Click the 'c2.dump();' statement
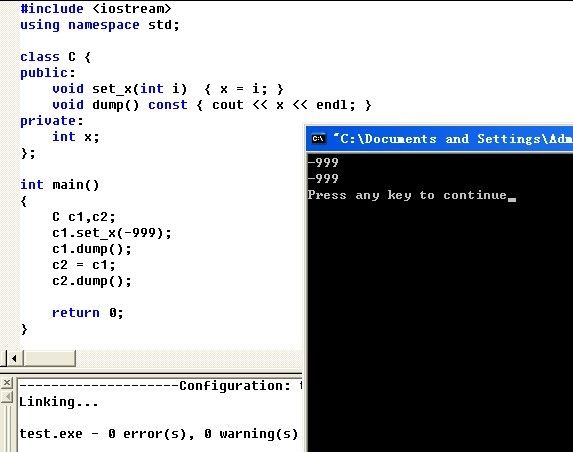Image resolution: width=573 pixels, height=452 pixels. (92, 281)
